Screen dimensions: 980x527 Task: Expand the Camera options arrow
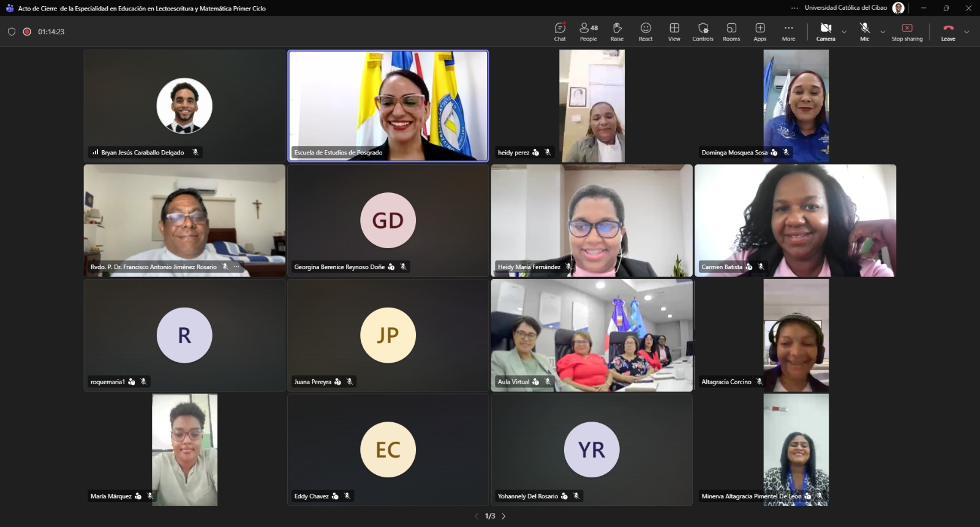click(x=844, y=32)
